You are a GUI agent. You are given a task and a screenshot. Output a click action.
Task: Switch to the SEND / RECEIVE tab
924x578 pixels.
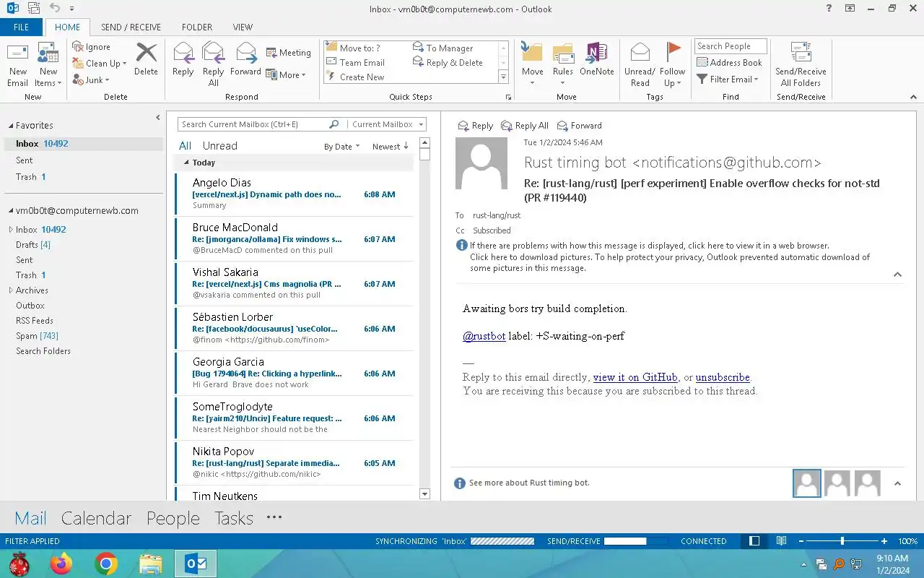pos(131,27)
